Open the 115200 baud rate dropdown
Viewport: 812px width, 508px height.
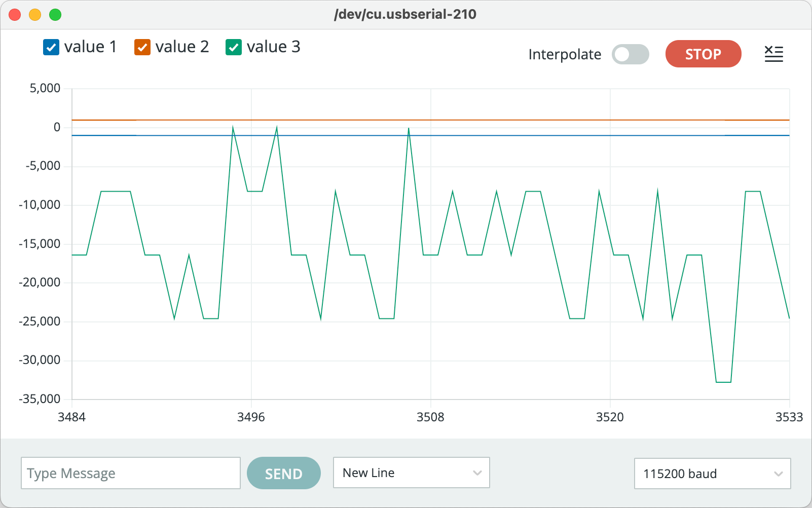[x=713, y=474]
